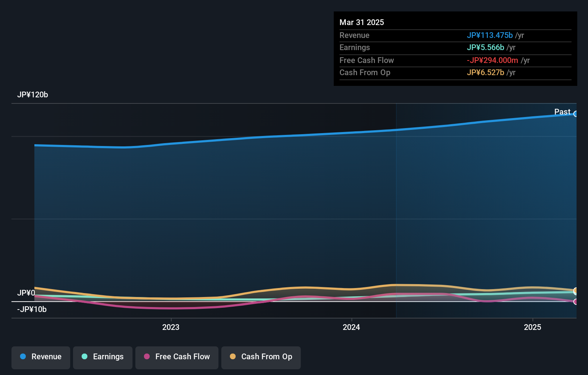The width and height of the screenshot is (588, 375).
Task: Toggle the Revenue series in the legend
Action: tap(41, 357)
